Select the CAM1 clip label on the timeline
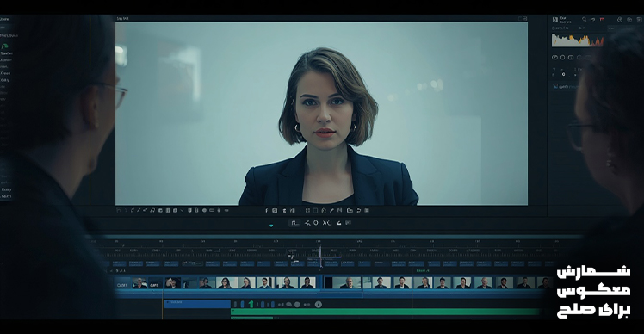Image resolution: width=644 pixels, height=334 pixels. [x=121, y=285]
